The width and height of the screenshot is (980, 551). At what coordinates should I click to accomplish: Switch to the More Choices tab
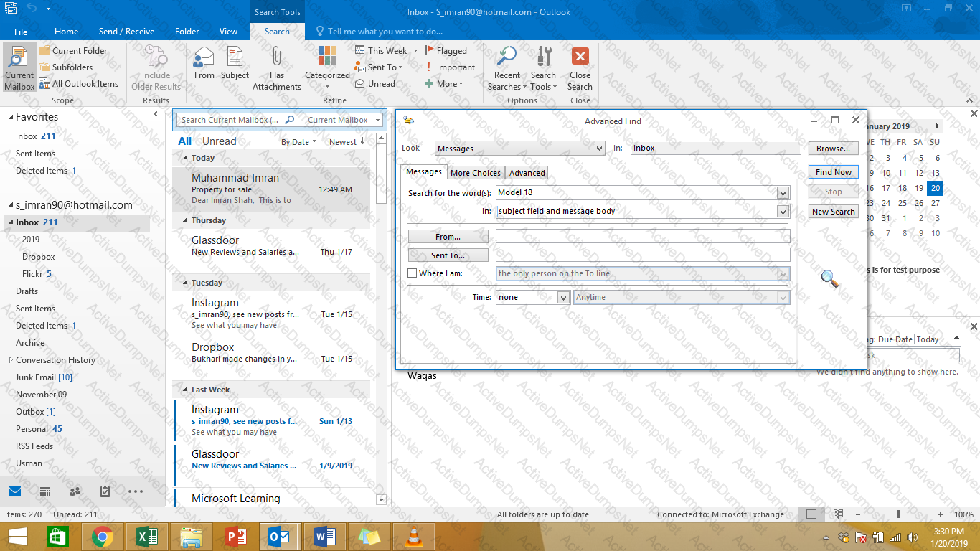click(475, 173)
